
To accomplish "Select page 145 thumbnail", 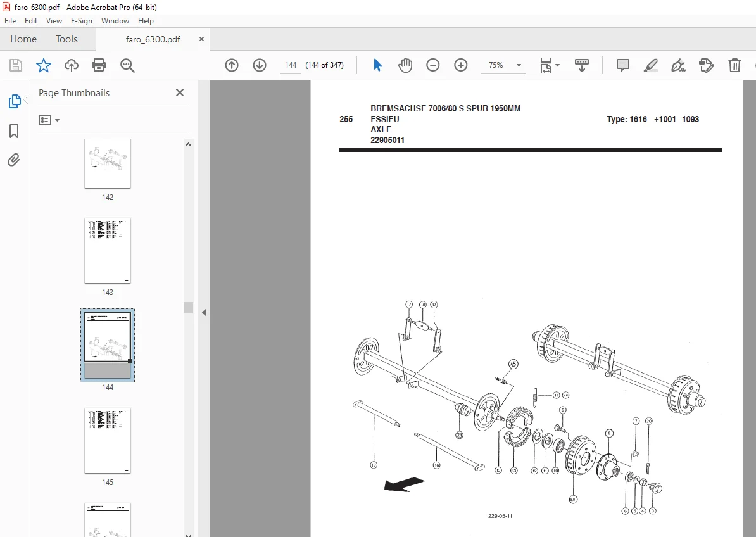I will tap(108, 441).
